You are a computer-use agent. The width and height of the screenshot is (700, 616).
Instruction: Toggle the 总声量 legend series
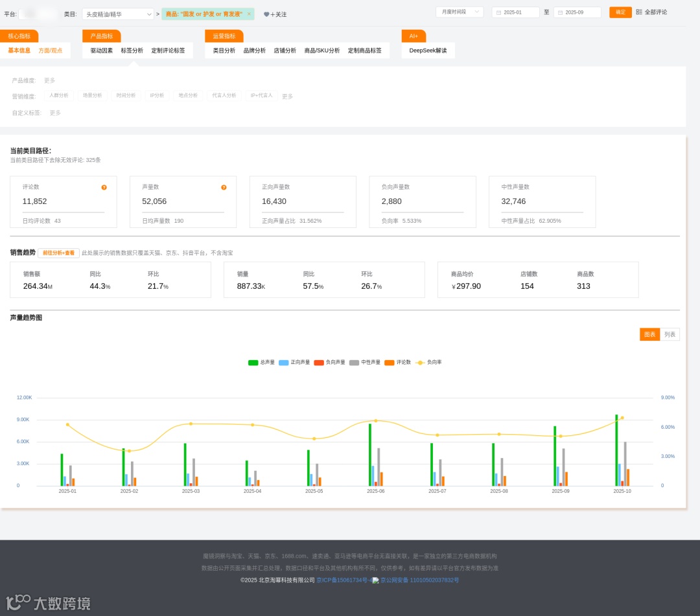coord(262,362)
